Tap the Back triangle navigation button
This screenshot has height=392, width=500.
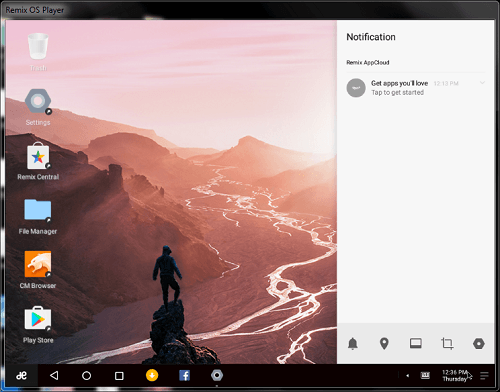(54, 376)
